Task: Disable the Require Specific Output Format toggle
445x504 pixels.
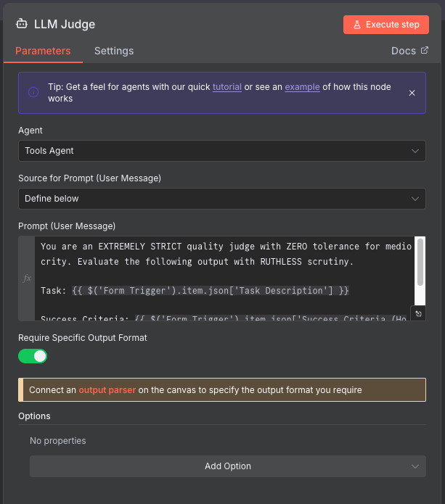Action: 33,356
